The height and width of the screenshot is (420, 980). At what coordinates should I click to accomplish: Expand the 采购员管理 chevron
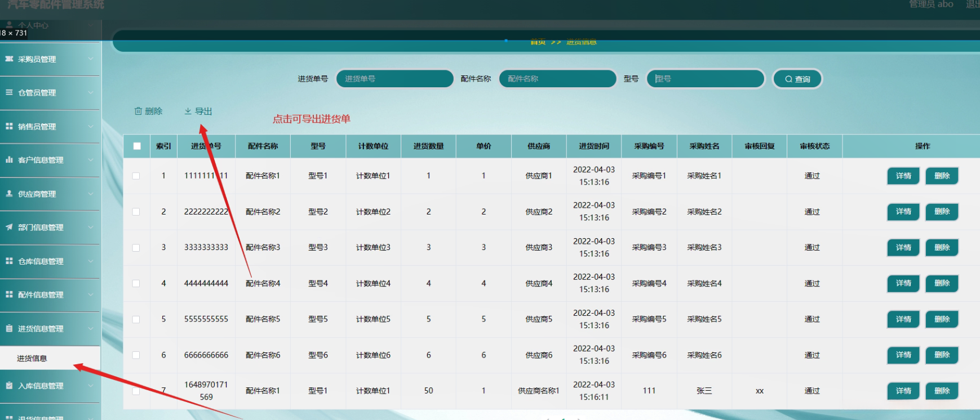point(91,59)
